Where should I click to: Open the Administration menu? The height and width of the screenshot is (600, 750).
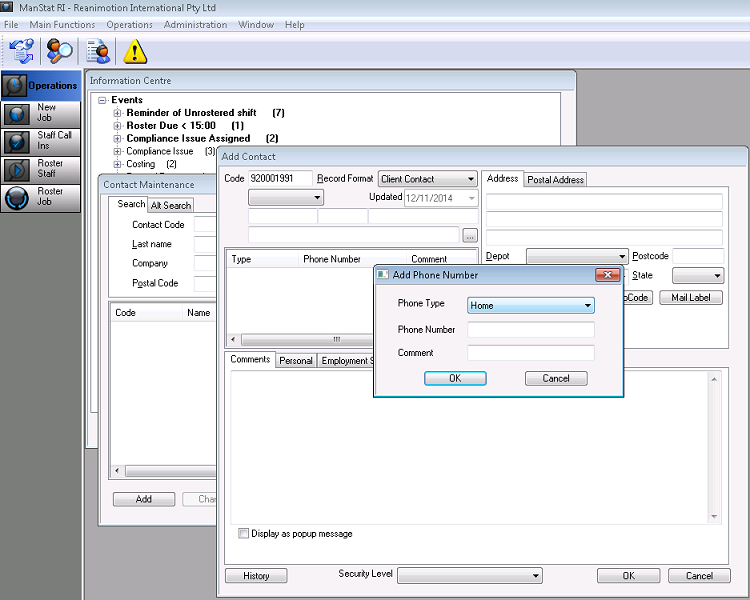click(195, 24)
